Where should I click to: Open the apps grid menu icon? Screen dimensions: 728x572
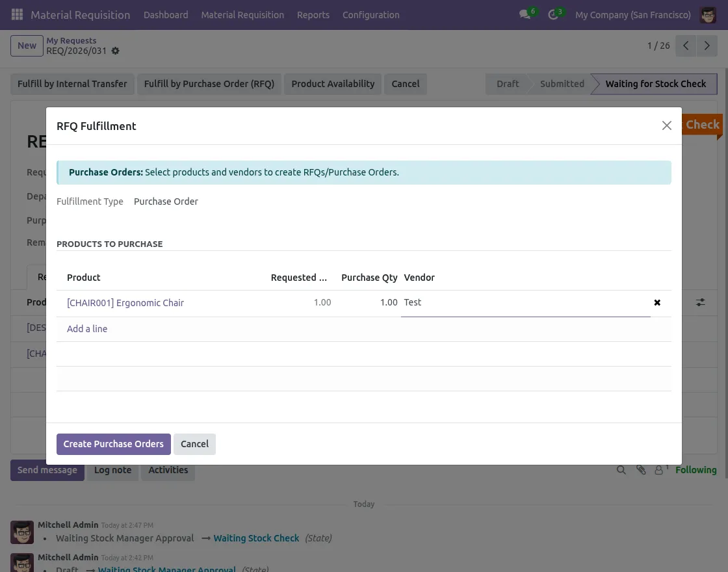[17, 14]
